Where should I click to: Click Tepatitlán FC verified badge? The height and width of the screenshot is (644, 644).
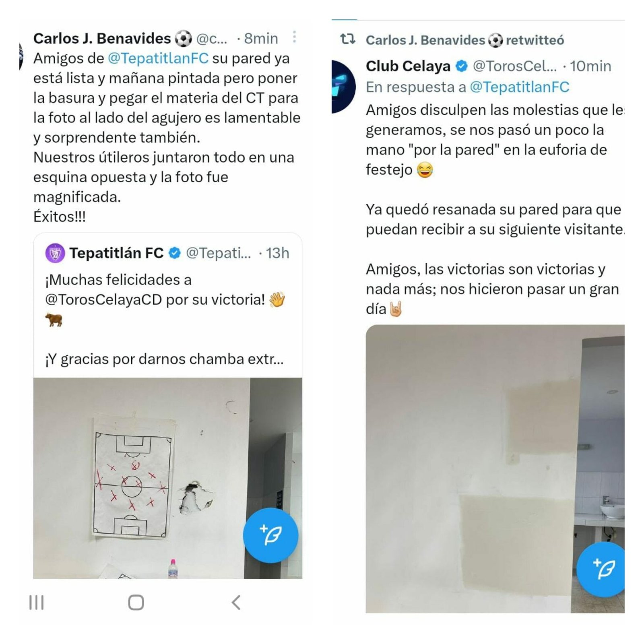(175, 253)
